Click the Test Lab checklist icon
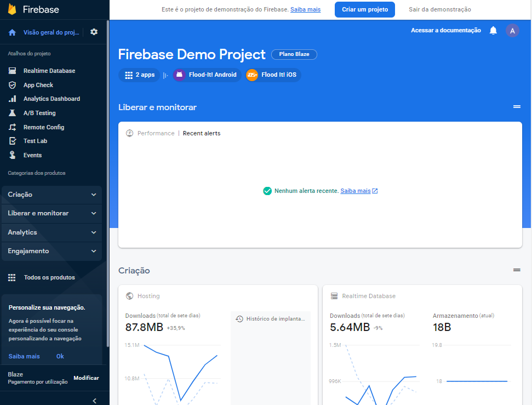The width and height of the screenshot is (532, 405). [12, 141]
